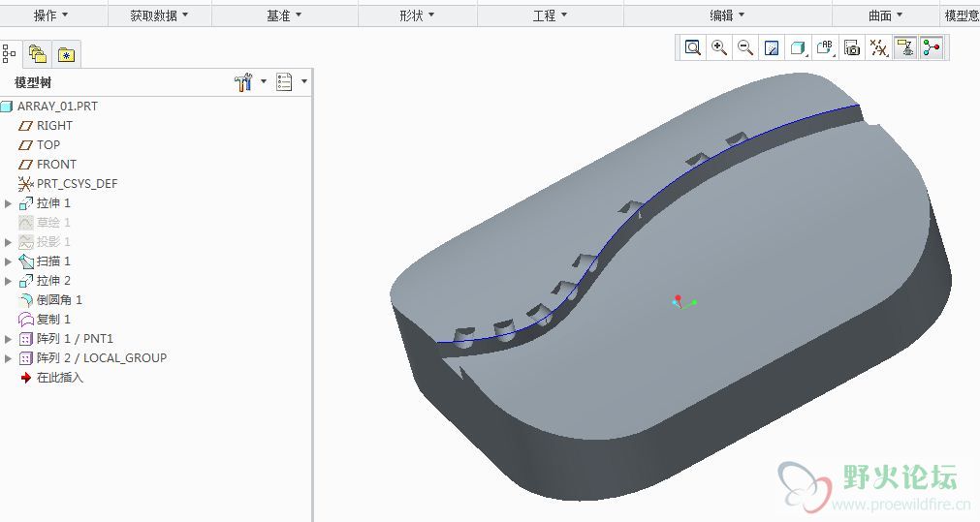Viewport: 980px width, 522px height.
Task: Open dropdown arrow beside tree Show icon
Action: coord(303,81)
